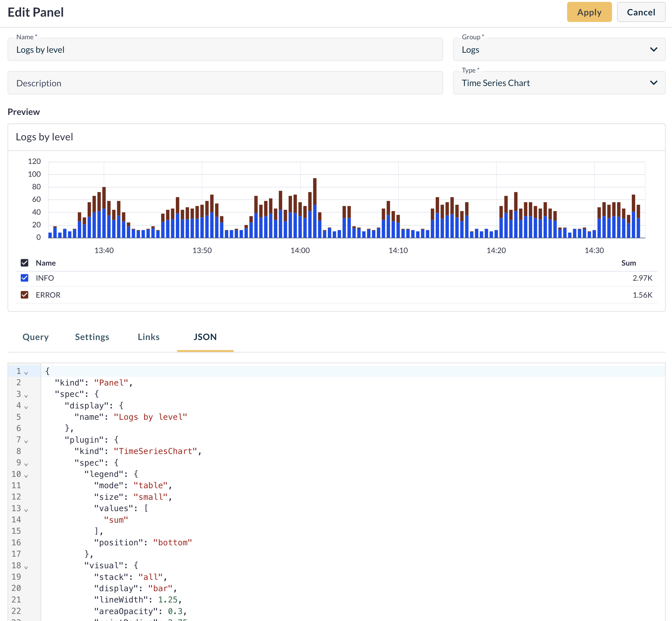Fold the plugin "spec" block at line 9

[26, 464]
